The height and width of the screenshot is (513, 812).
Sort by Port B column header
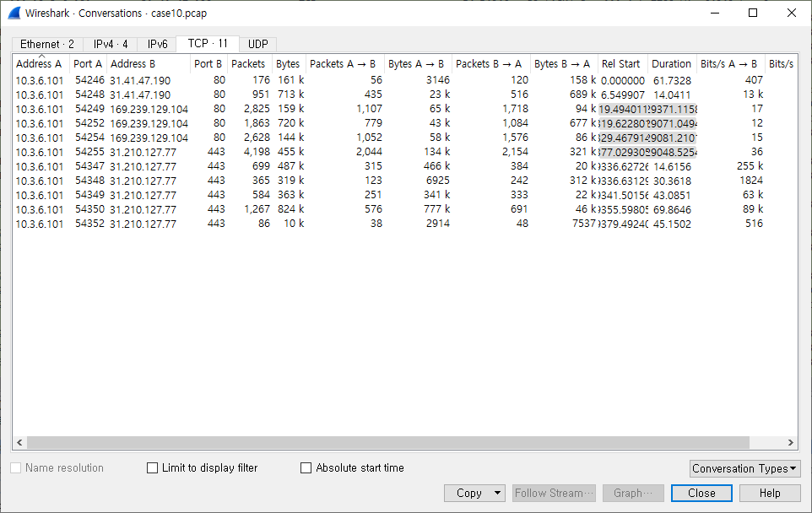tap(208, 64)
